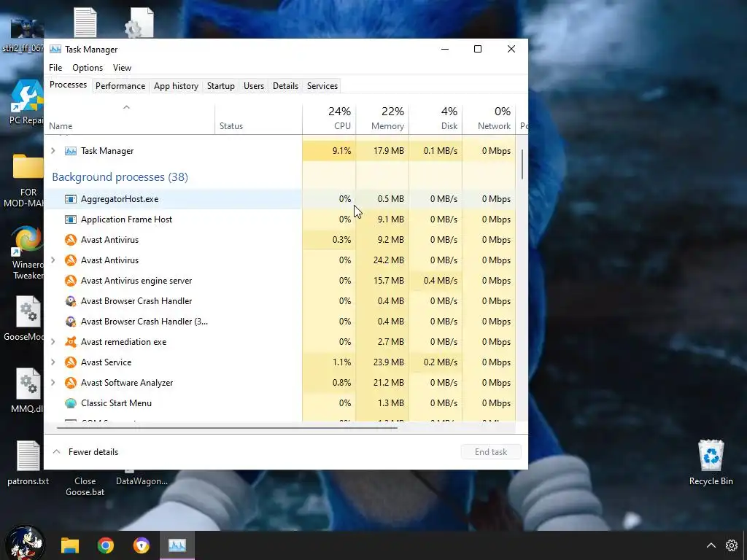747x560 pixels.
Task: Click the Application Frame Host icon
Action: [x=71, y=219]
